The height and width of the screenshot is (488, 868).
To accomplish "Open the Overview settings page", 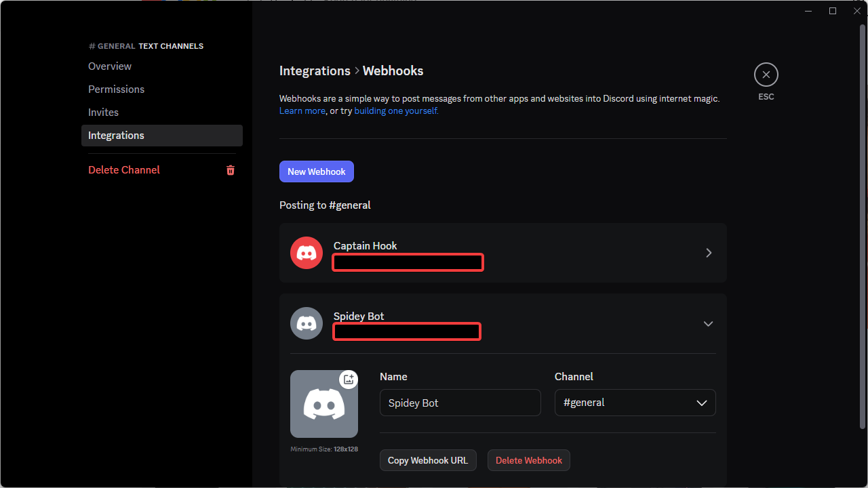I will click(110, 66).
